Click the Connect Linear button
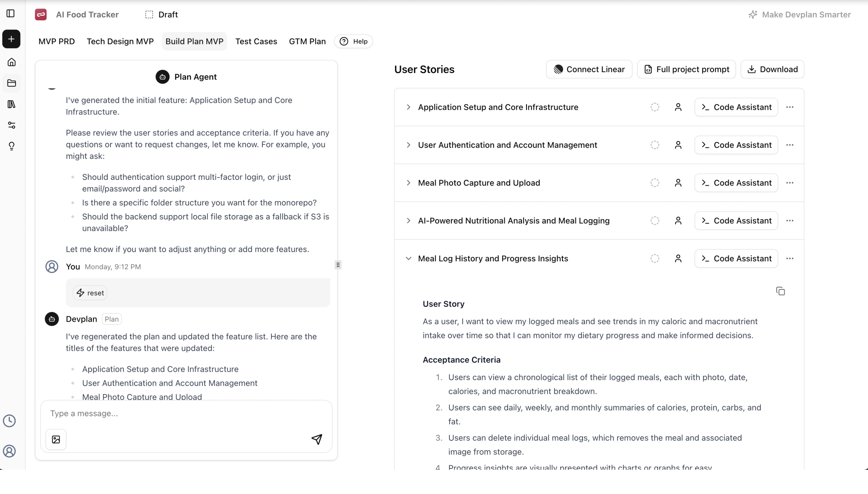This screenshot has width=868, height=494. pyautogui.click(x=589, y=69)
